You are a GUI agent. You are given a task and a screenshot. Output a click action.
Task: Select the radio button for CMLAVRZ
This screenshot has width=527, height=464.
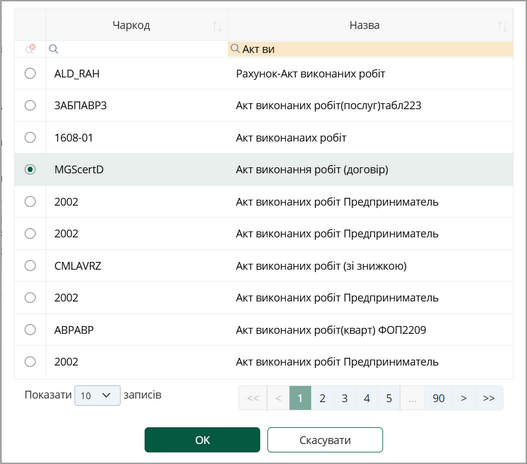tap(30, 265)
